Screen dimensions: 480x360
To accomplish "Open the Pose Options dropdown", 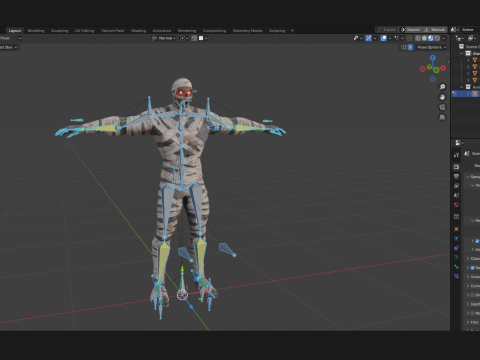I will point(431,47).
